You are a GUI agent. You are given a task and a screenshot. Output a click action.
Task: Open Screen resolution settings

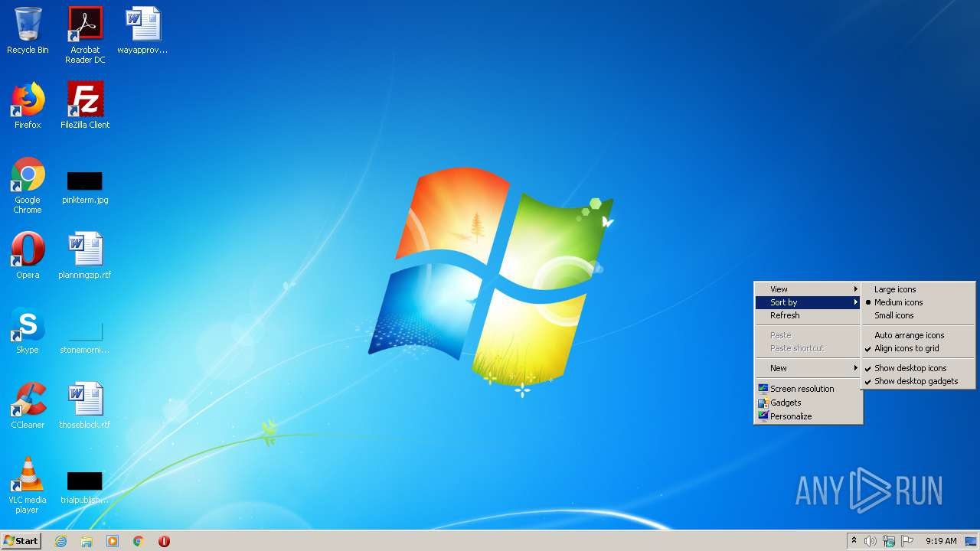808,389
